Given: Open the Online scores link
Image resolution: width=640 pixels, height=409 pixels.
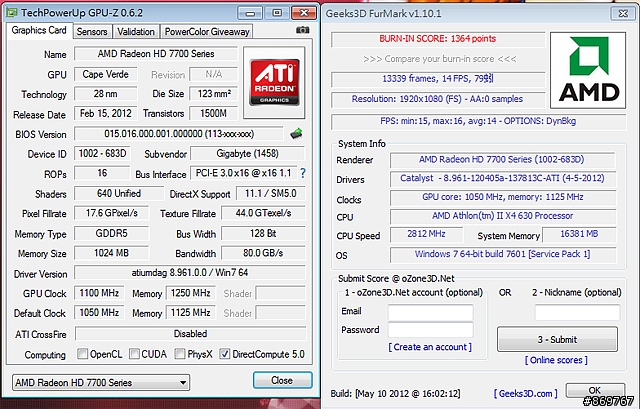Looking at the screenshot, I should (x=556, y=360).
